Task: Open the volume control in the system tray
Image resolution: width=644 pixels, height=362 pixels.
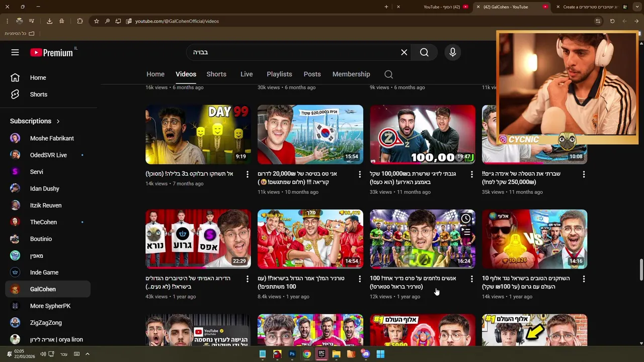Action: point(43,354)
